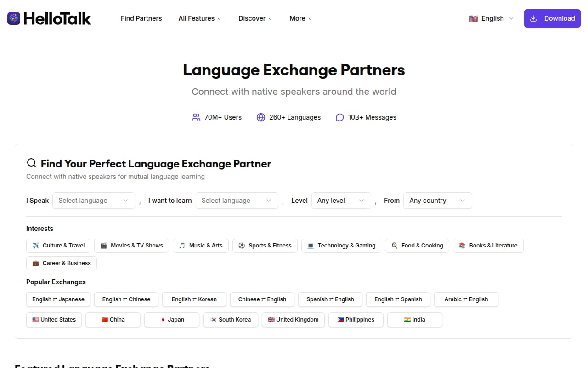The height and width of the screenshot is (368, 588).
Task: Click the search magnifier icon in heading
Action: pyautogui.click(x=32, y=163)
